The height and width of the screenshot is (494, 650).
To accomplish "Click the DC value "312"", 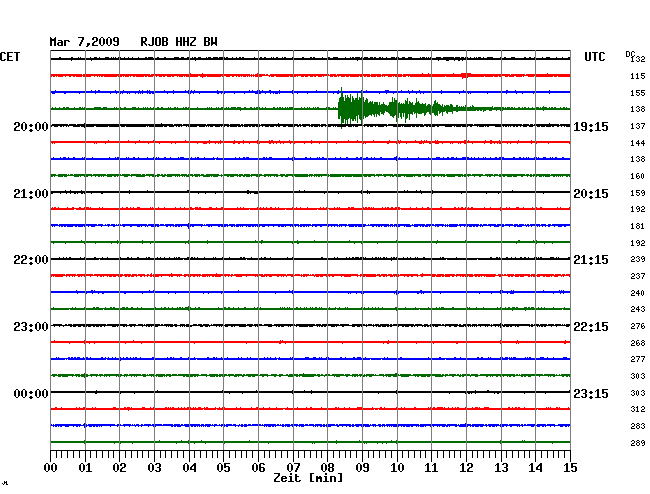I will [x=638, y=409].
